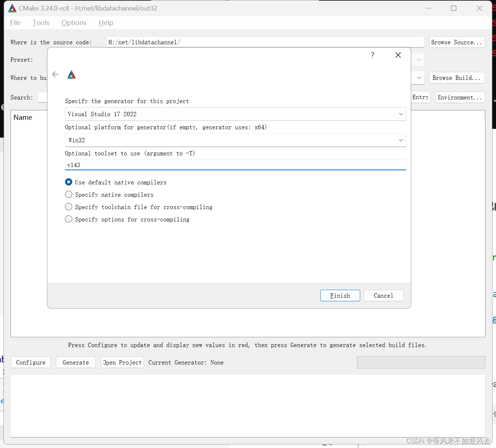Click the v143 toolset input field
496x448 pixels.
235,165
